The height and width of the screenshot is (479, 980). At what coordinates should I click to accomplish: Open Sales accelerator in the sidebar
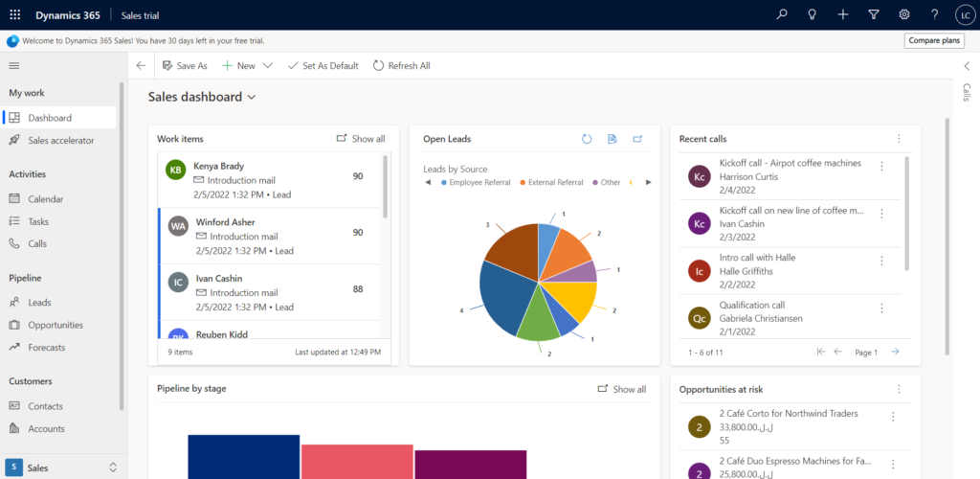coord(58,141)
